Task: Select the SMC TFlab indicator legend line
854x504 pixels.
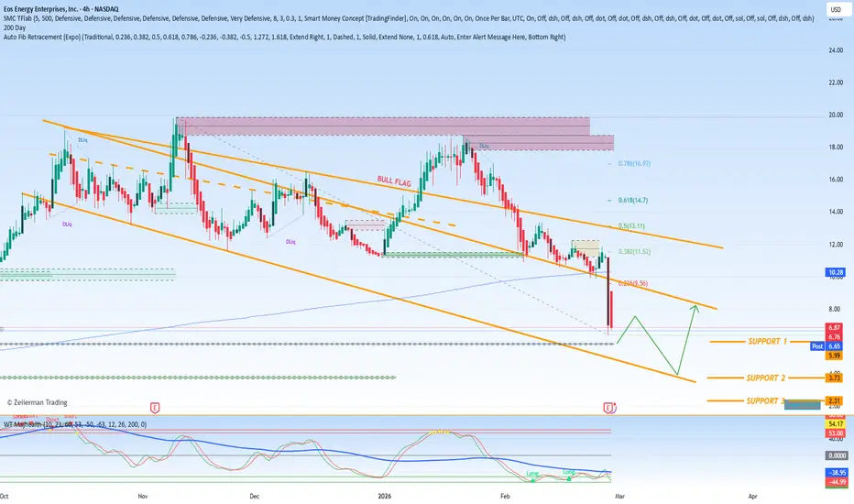Action: point(409,18)
